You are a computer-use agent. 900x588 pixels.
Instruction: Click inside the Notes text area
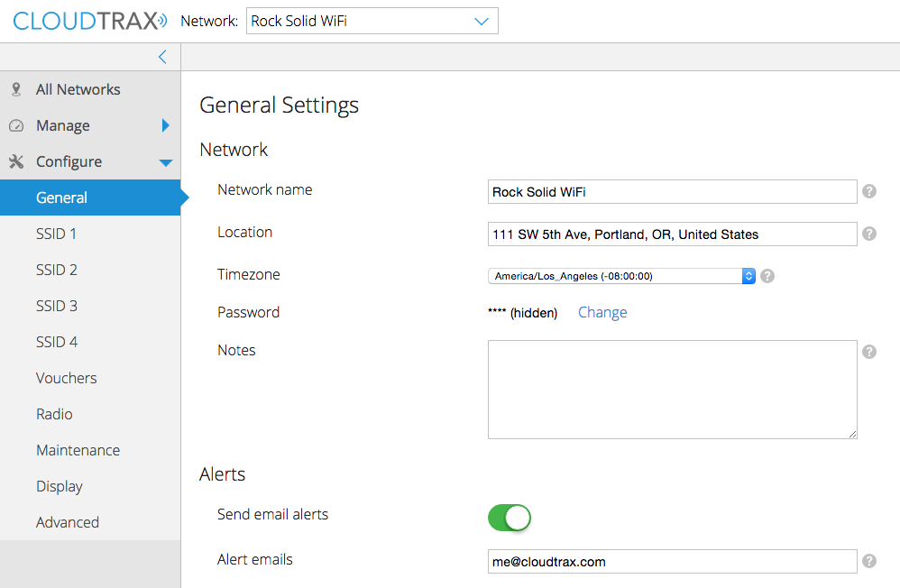[672, 389]
